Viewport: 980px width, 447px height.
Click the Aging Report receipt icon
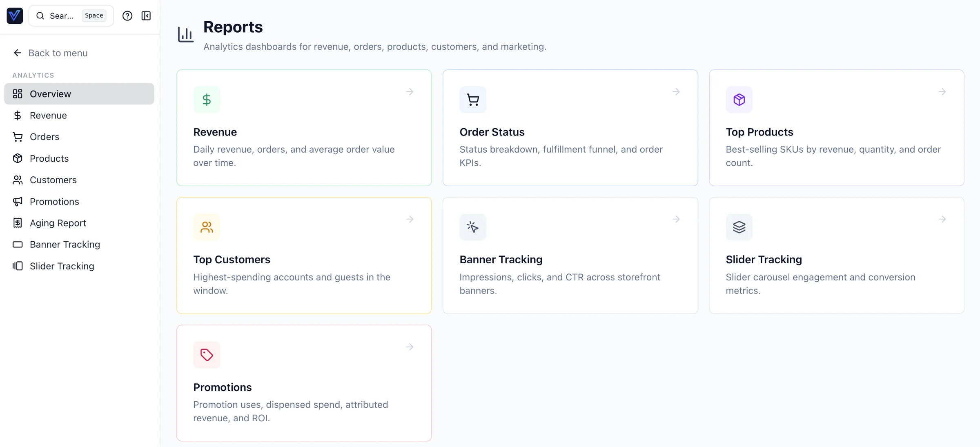click(18, 223)
